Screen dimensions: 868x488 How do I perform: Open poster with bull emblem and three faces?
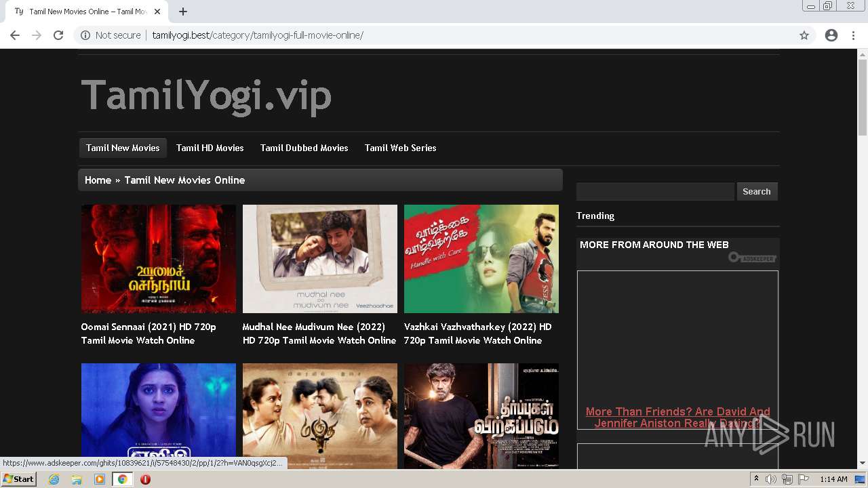tap(320, 415)
